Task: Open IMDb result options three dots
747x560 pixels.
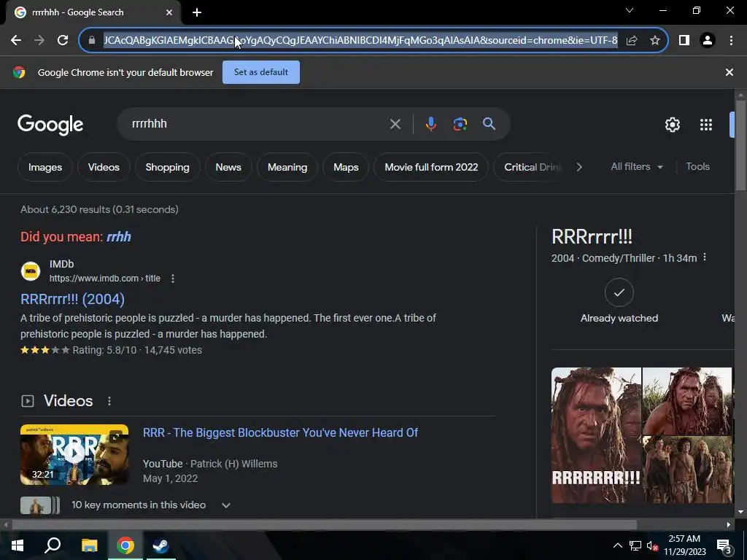Action: (x=173, y=279)
